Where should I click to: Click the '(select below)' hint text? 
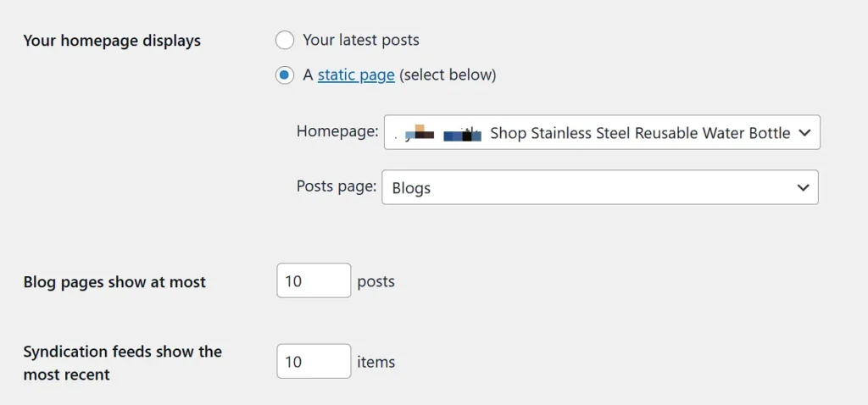(x=448, y=75)
